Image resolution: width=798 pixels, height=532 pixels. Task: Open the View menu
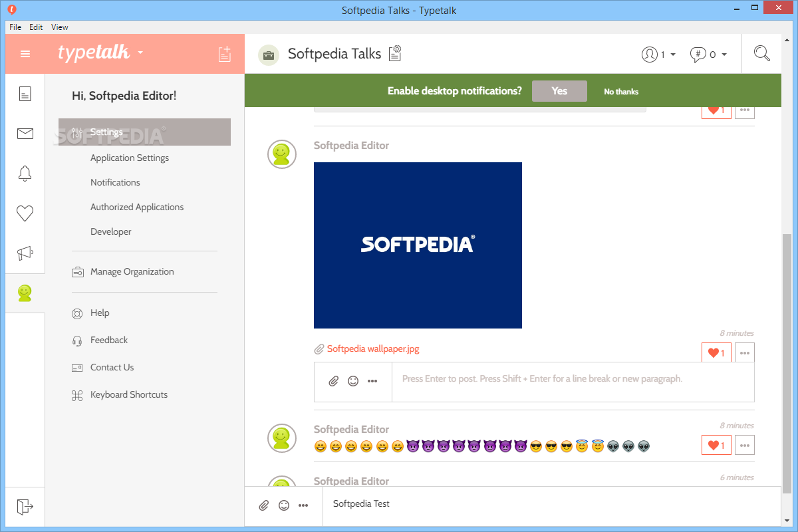click(60, 27)
